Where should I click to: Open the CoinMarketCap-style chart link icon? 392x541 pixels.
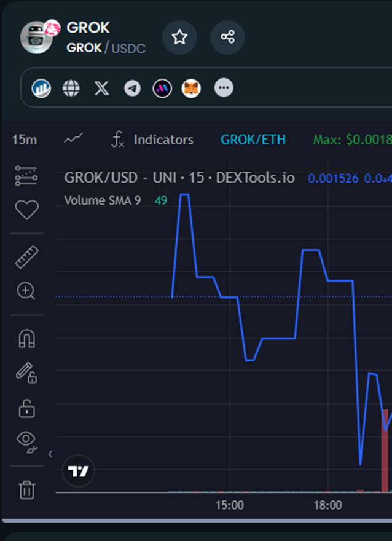(x=41, y=89)
